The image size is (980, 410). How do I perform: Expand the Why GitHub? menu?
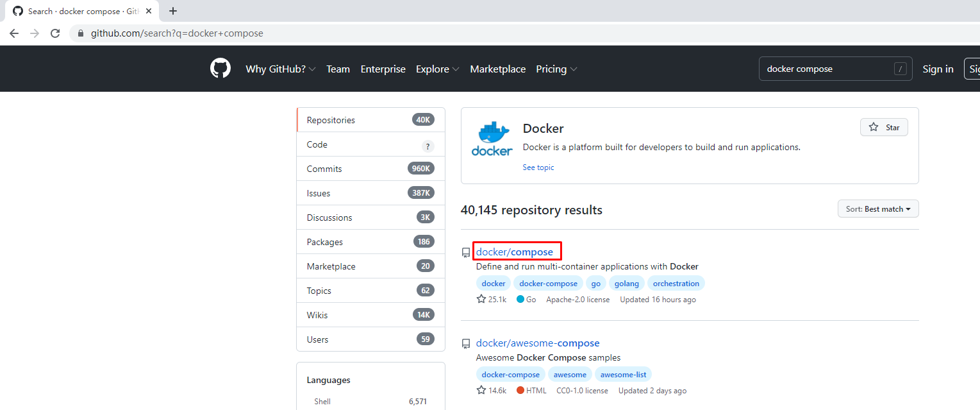pyautogui.click(x=280, y=69)
